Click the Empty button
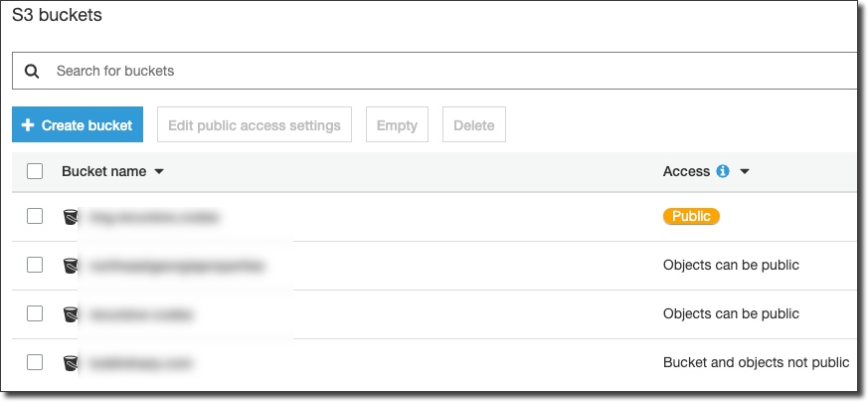Image resolution: width=868 pixels, height=402 pixels. point(397,125)
